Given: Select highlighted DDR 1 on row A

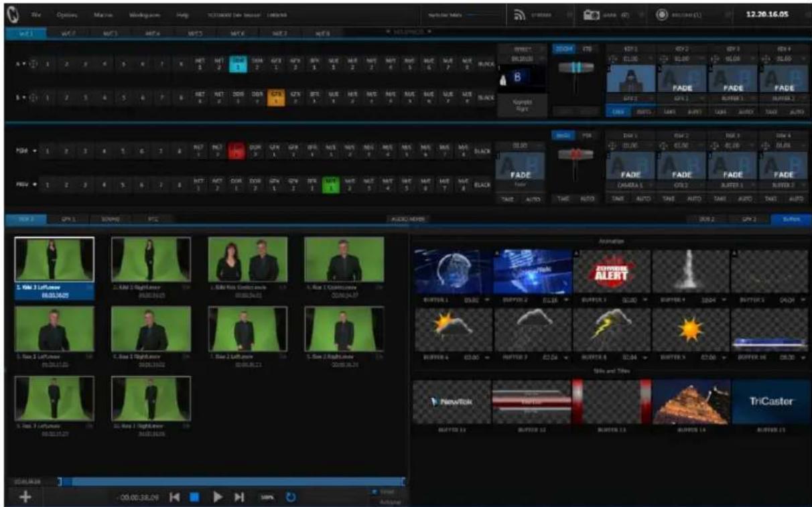Looking at the screenshot, I should pyautogui.click(x=237, y=64).
